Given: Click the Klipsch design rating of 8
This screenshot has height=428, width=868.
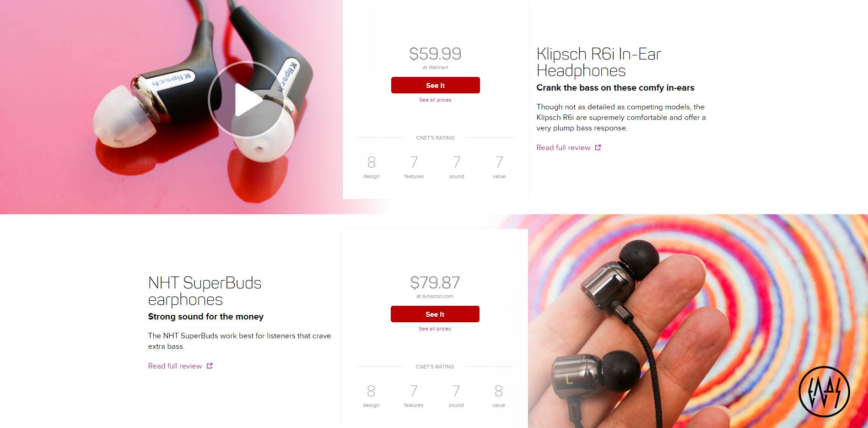Looking at the screenshot, I should (x=372, y=162).
